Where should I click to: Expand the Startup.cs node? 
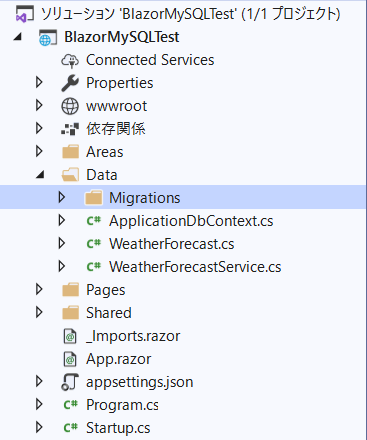click(x=39, y=427)
